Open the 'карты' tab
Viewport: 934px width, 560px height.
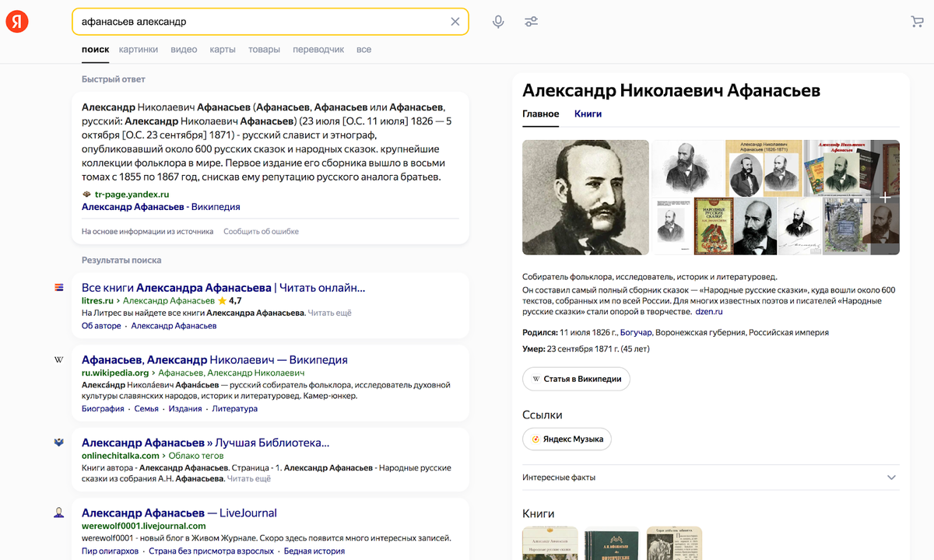pos(223,50)
